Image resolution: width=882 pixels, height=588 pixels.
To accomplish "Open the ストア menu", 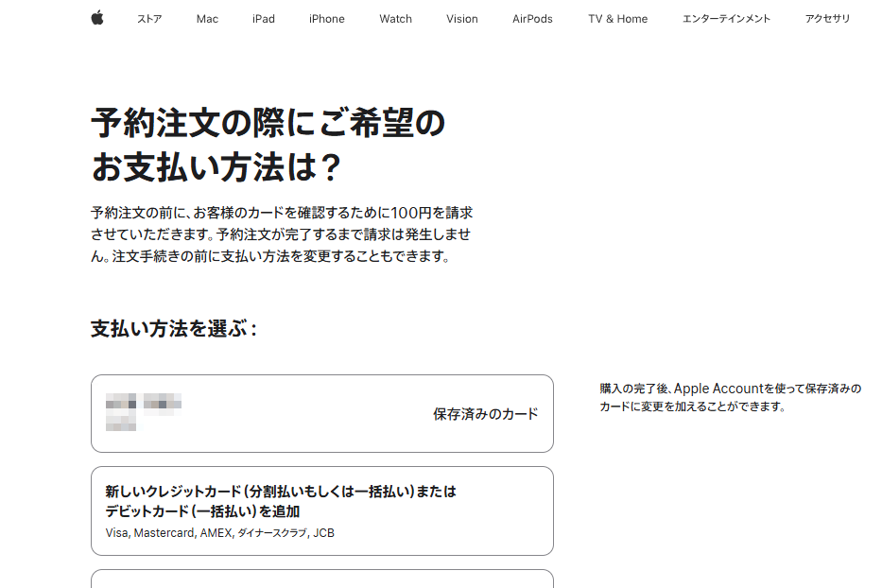I will tap(149, 19).
